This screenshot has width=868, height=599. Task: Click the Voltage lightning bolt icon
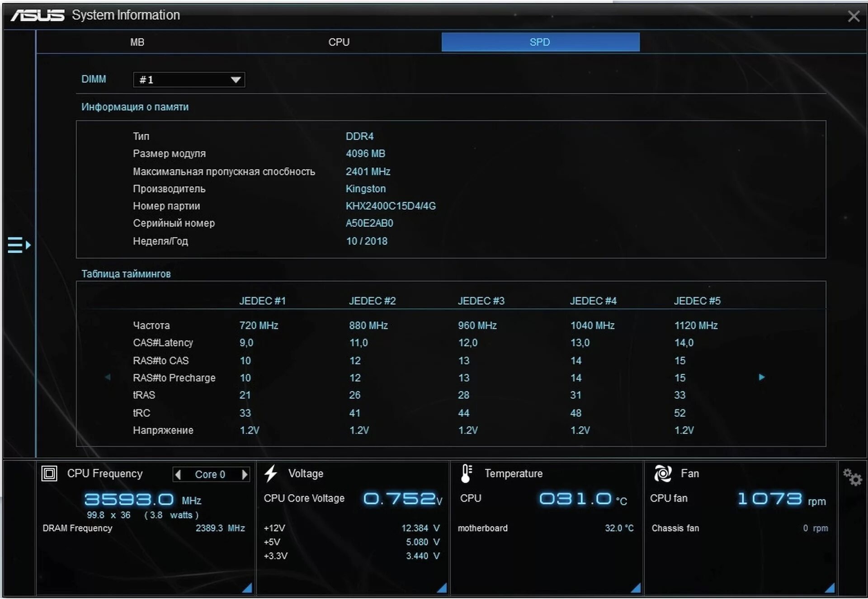[x=271, y=473]
